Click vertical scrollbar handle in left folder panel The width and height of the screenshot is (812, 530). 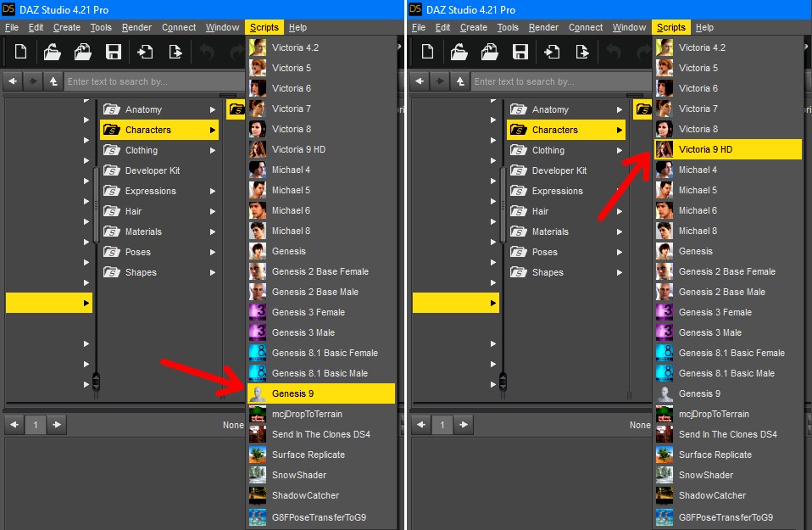pos(96,205)
